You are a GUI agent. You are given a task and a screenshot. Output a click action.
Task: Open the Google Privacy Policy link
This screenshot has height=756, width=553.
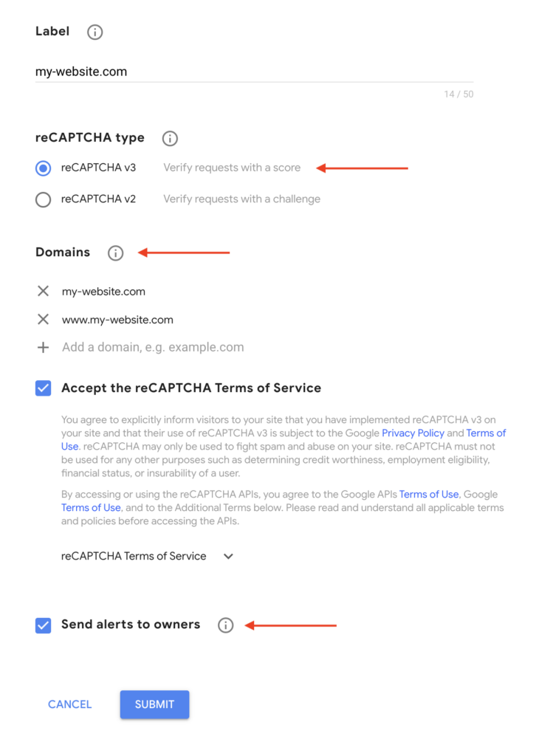coord(413,433)
